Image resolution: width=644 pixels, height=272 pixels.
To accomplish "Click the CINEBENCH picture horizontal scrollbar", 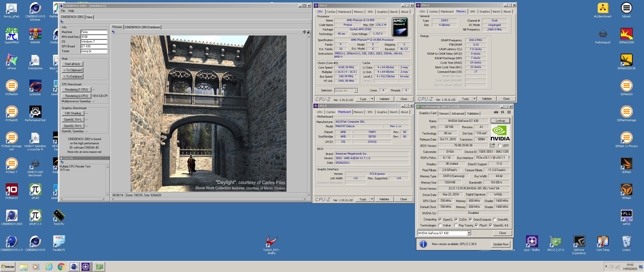I will pos(209,199).
